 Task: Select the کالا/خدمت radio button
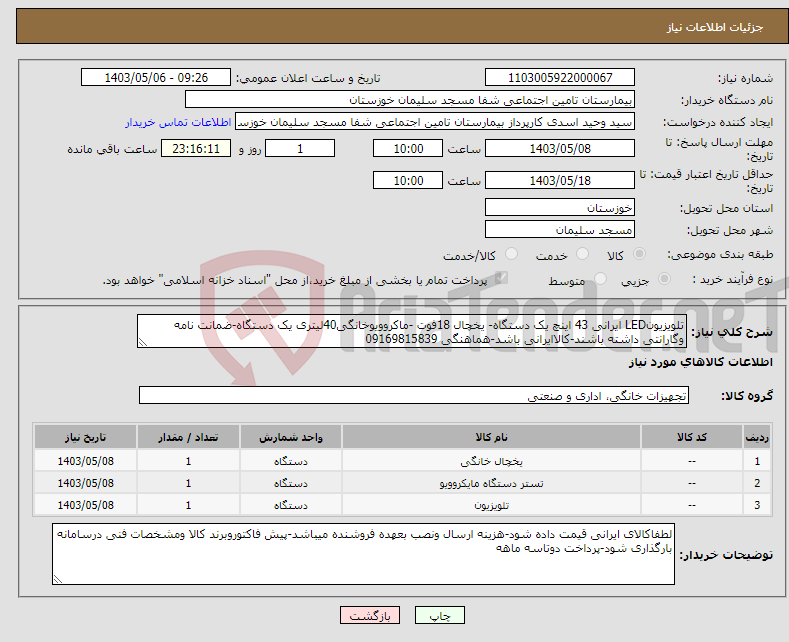tap(511, 254)
